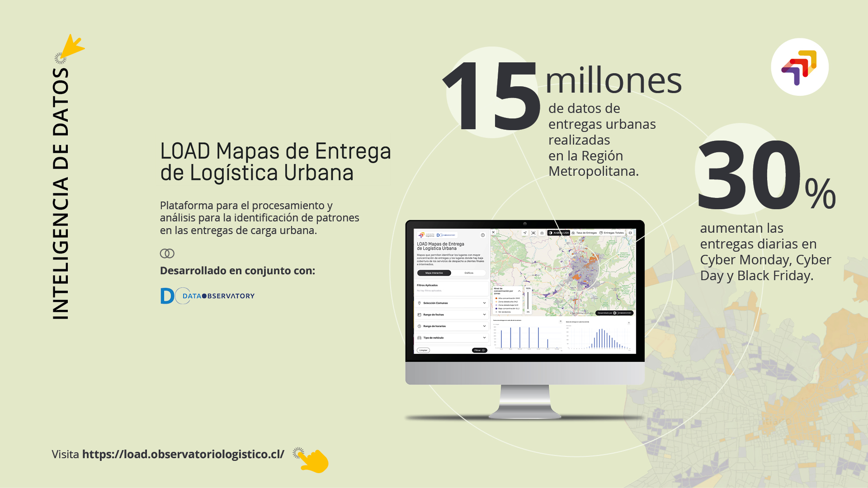Click the weekday deliveries bar chart
The height and width of the screenshot is (488, 868).
(x=527, y=337)
